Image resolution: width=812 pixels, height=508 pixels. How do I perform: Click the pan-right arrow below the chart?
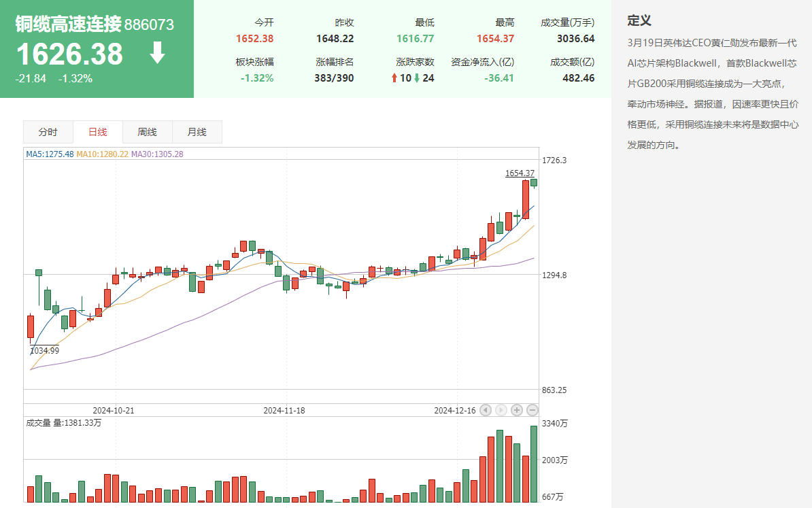501,410
